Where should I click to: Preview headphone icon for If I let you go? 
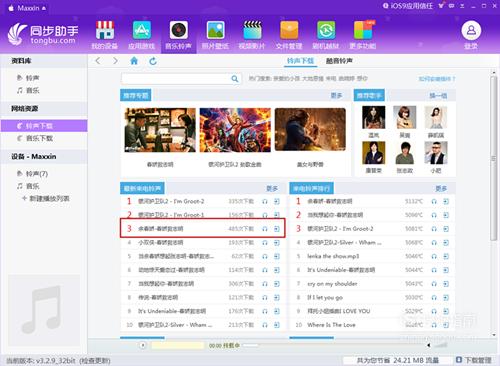pos(434,297)
